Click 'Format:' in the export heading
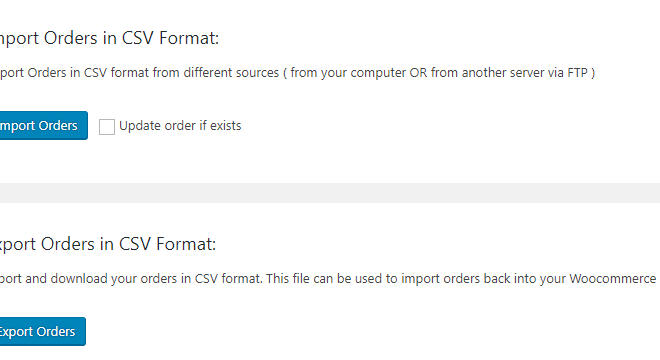Screen dimensions: 660x360 [186, 244]
